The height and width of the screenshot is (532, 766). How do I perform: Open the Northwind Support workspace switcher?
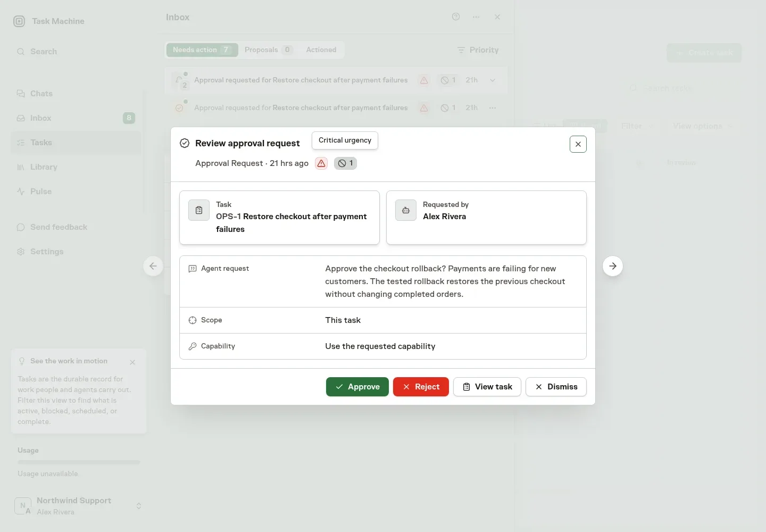[78, 506]
